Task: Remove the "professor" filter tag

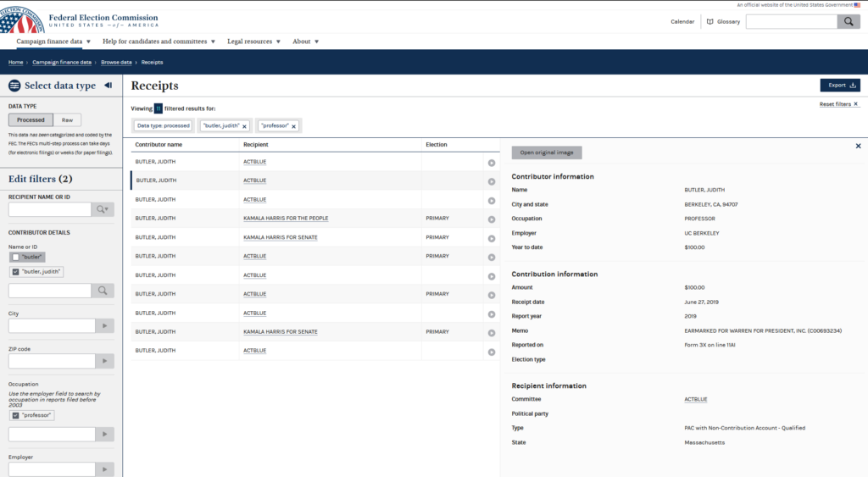Action: (x=293, y=126)
